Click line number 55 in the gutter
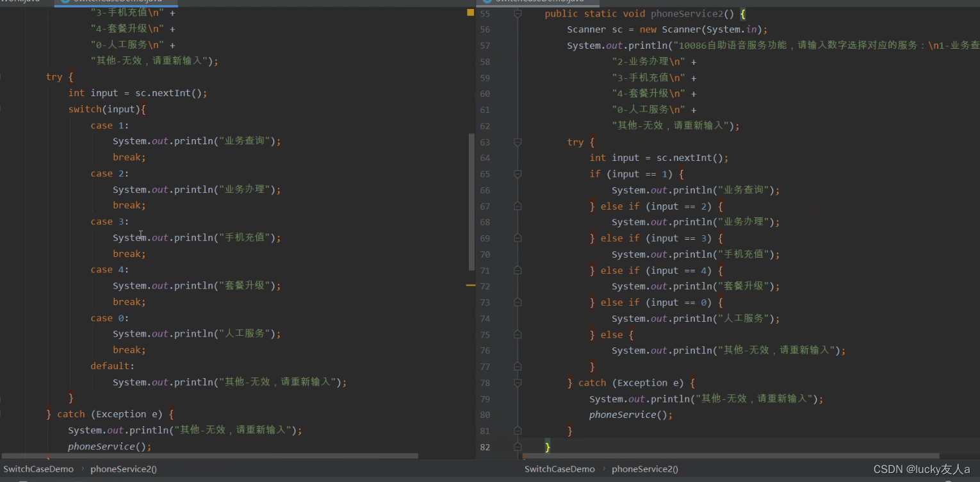Viewport: 980px width, 482px height. [484, 13]
